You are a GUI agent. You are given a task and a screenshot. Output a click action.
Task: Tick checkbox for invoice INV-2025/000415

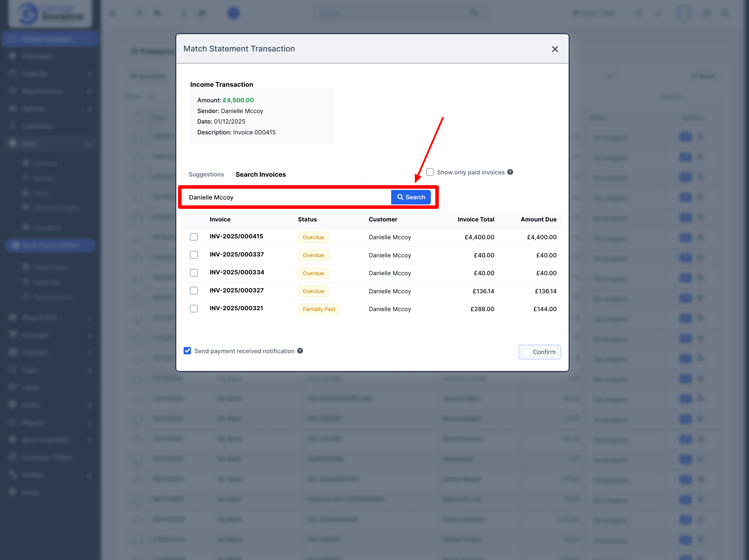[194, 237]
